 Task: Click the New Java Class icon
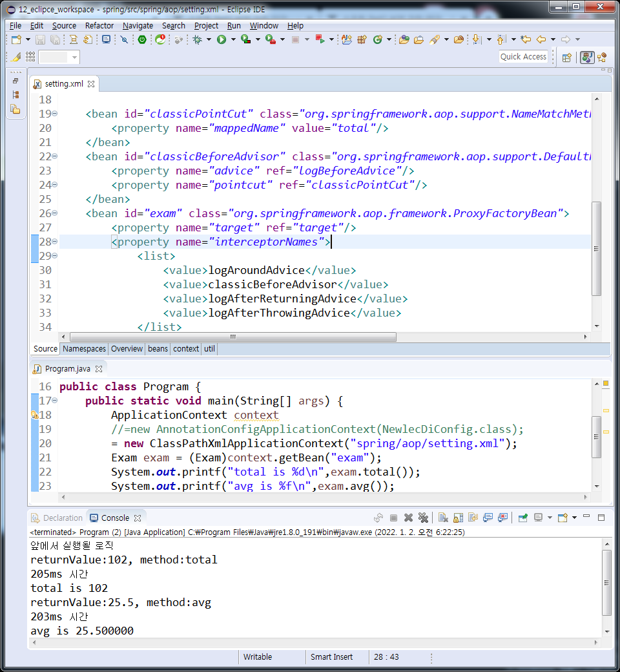point(377,40)
